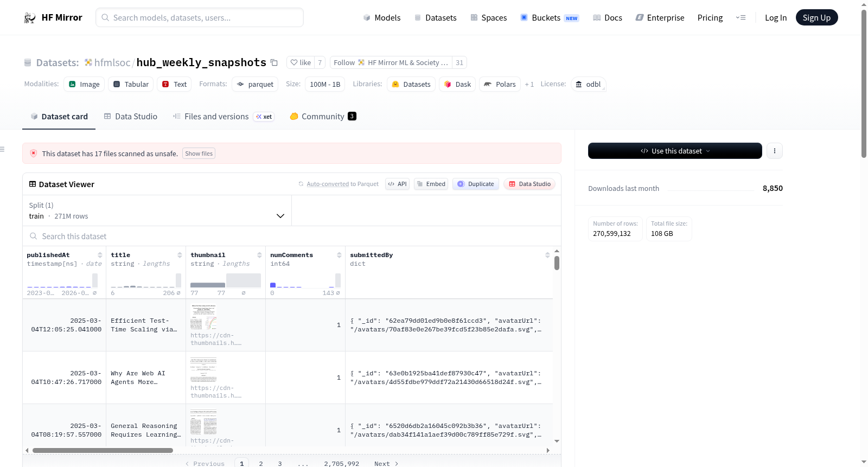
Task: Click the title lengths histogram
Action: [x=146, y=280]
